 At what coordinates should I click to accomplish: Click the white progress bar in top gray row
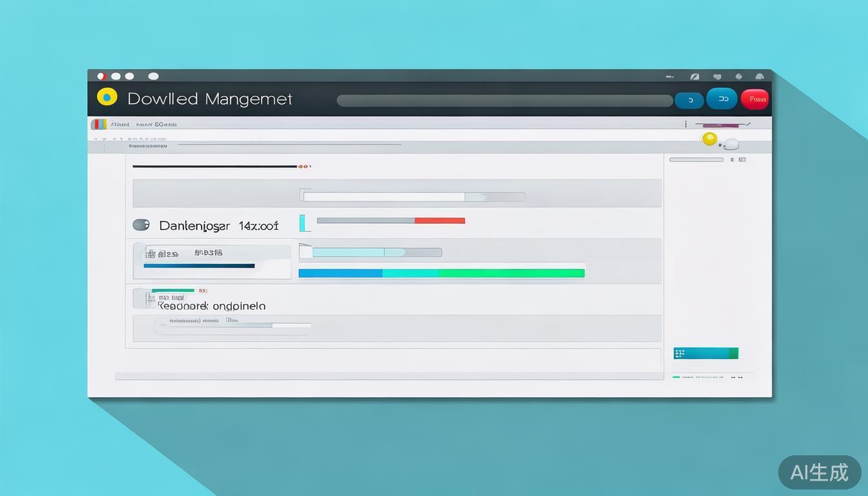point(413,196)
